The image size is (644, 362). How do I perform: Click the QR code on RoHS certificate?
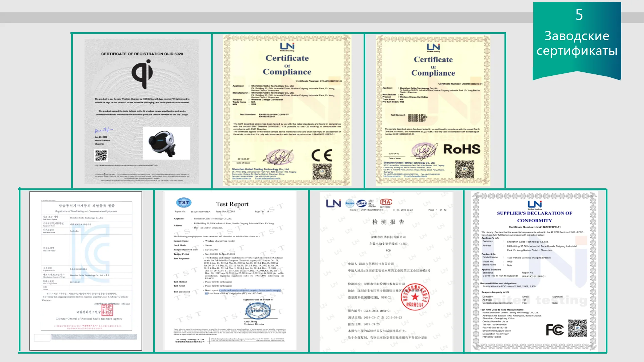coord(465,169)
